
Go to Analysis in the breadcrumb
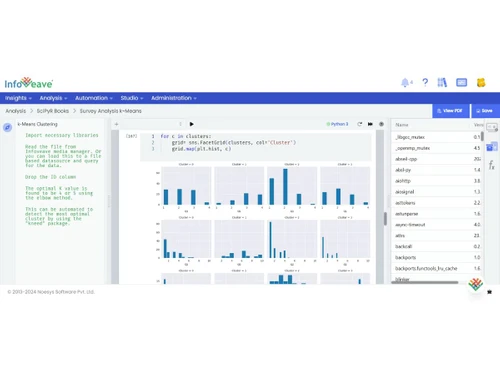point(16,111)
